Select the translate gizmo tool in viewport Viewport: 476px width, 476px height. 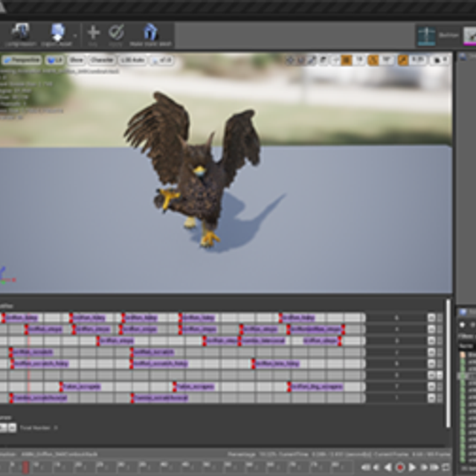pos(290,60)
